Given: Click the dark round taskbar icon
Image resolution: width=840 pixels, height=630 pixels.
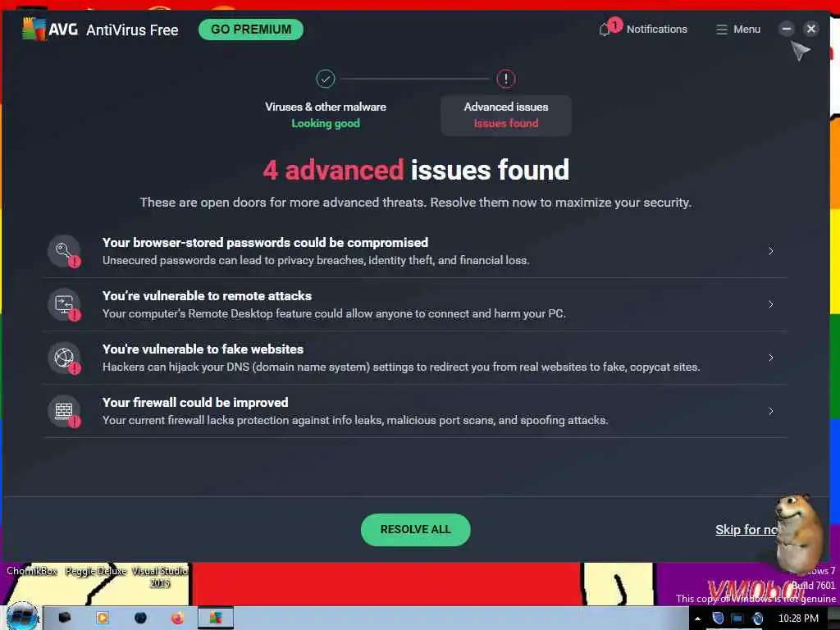Looking at the screenshot, I should tap(140, 619).
